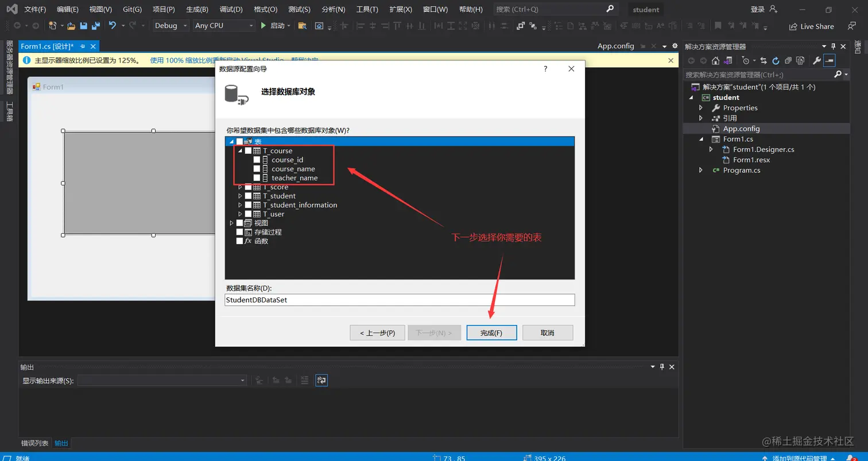Open the 显示输出来源 dropdown

[x=162, y=380]
